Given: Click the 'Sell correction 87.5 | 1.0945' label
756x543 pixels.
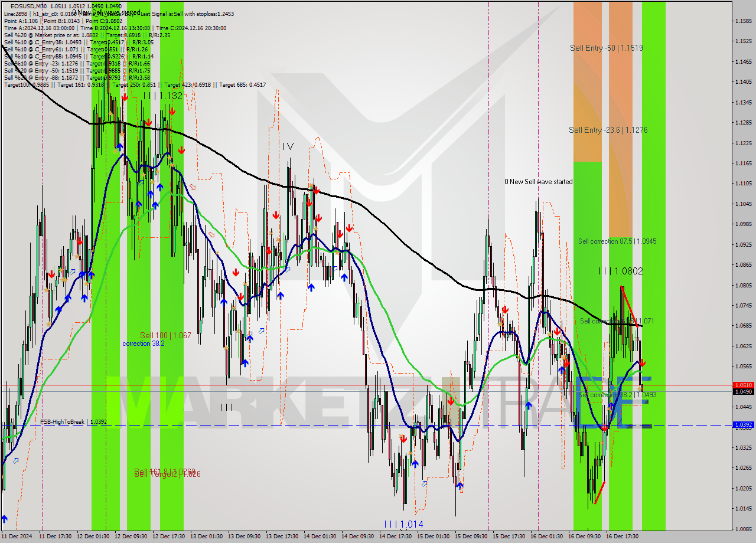Looking at the screenshot, I should (617, 241).
